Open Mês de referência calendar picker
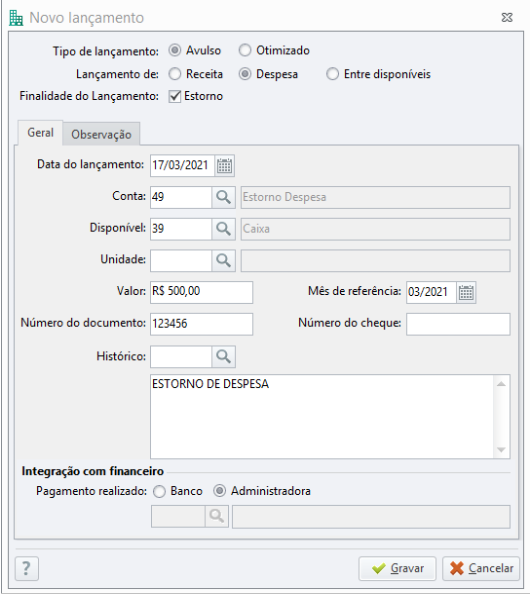Screen dimensions: 531x594 pyautogui.click(x=466, y=292)
